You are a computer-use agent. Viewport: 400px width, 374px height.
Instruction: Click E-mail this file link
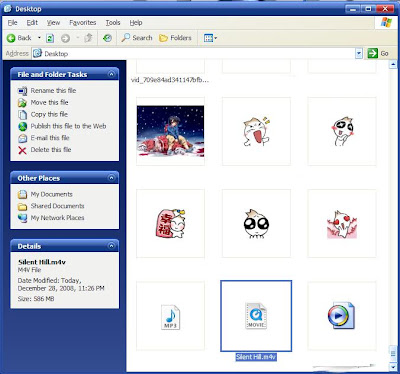[x=50, y=138]
